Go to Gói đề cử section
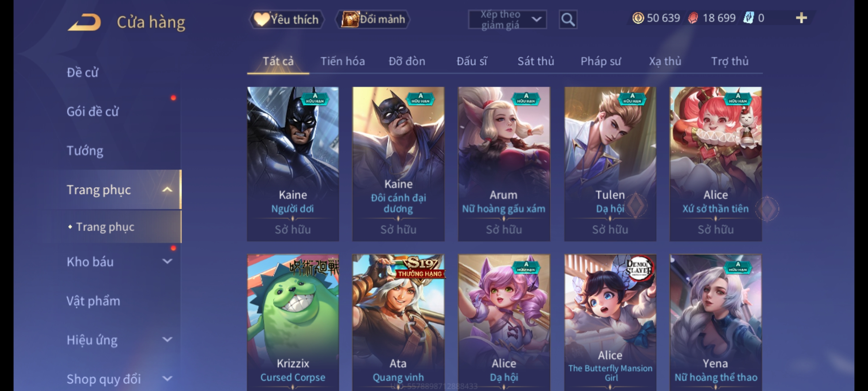Viewport: 868px width, 391px height. (x=93, y=112)
